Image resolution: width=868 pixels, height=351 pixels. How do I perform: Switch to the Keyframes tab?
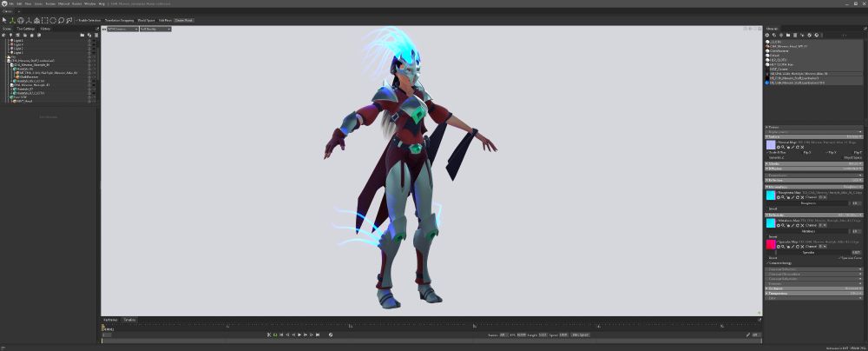[111, 320]
